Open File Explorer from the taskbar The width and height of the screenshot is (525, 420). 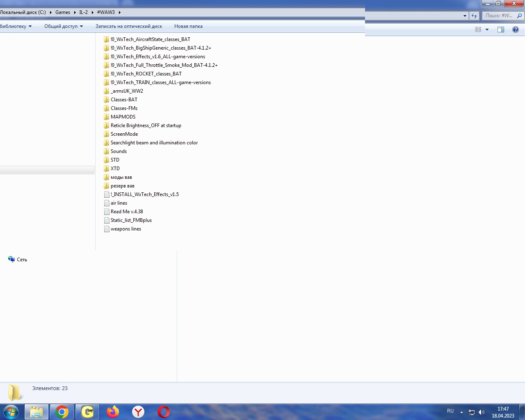37,412
